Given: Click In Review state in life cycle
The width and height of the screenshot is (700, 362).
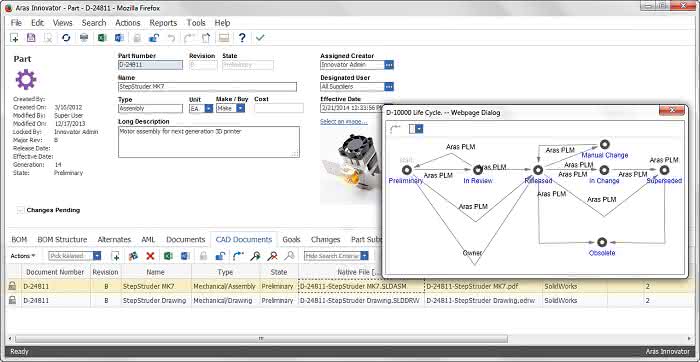Looking at the screenshot, I should point(478,170).
